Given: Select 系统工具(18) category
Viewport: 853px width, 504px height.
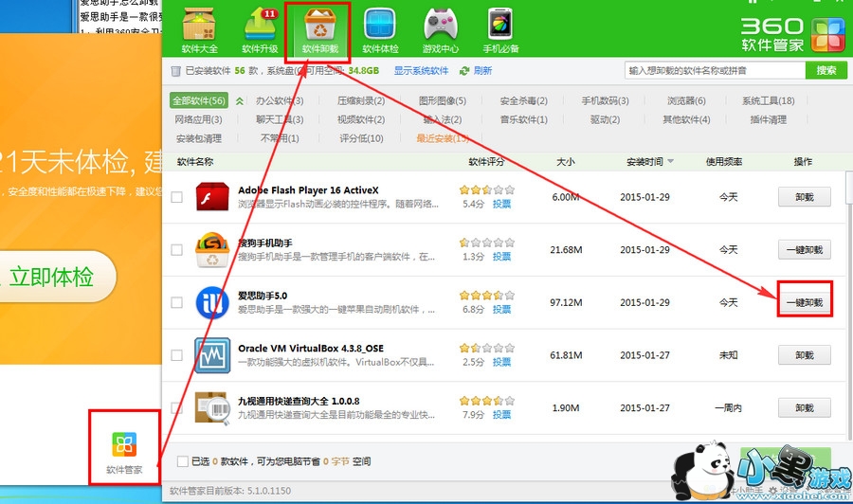Looking at the screenshot, I should 768,101.
